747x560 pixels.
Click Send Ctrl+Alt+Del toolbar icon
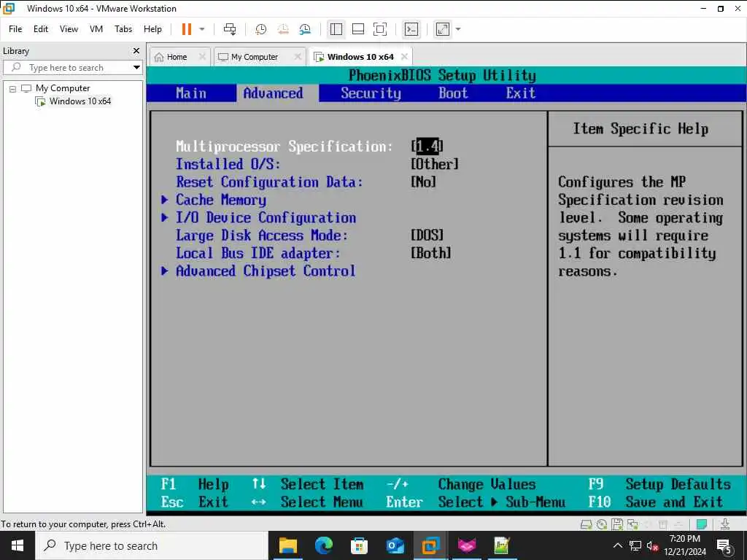point(230,29)
